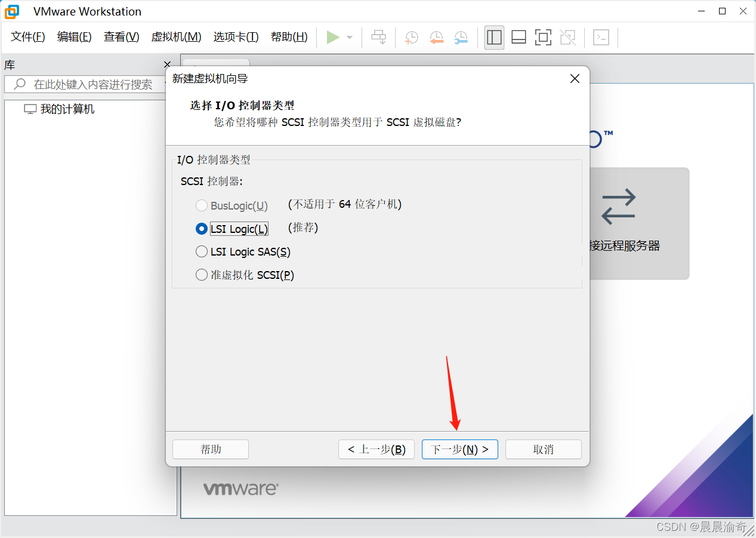Click the SCSI 控制器: label

coord(212,181)
